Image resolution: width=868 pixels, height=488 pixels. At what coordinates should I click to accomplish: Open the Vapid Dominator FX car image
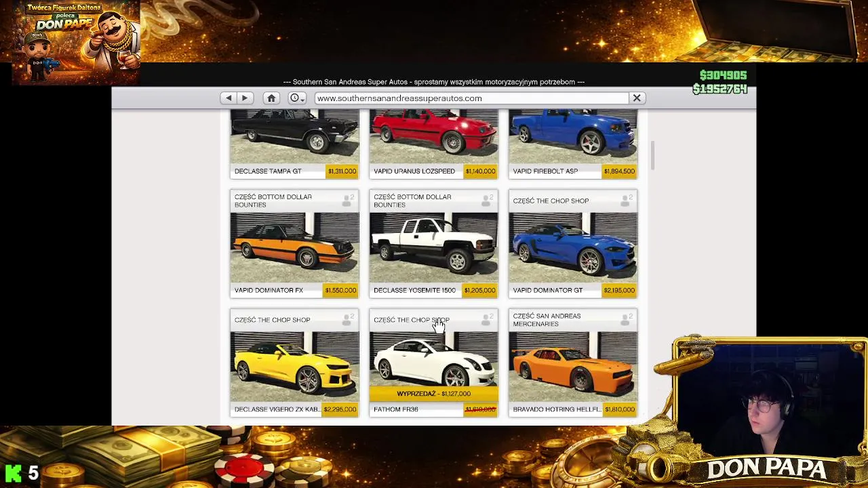294,247
